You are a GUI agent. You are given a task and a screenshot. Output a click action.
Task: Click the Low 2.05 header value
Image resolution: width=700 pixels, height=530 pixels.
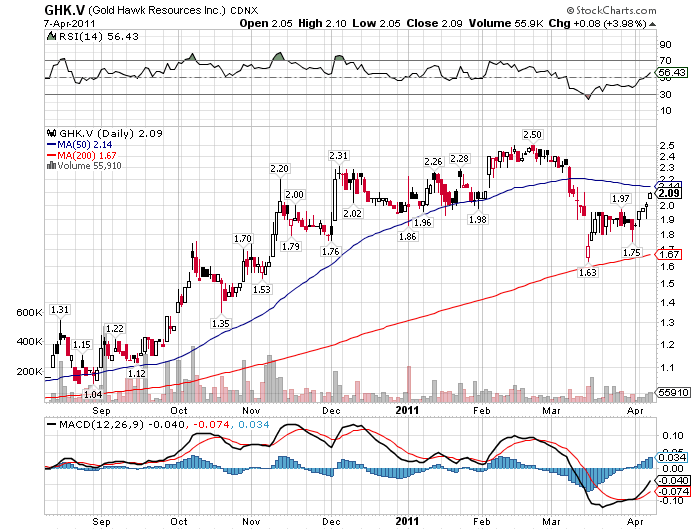coord(376,24)
